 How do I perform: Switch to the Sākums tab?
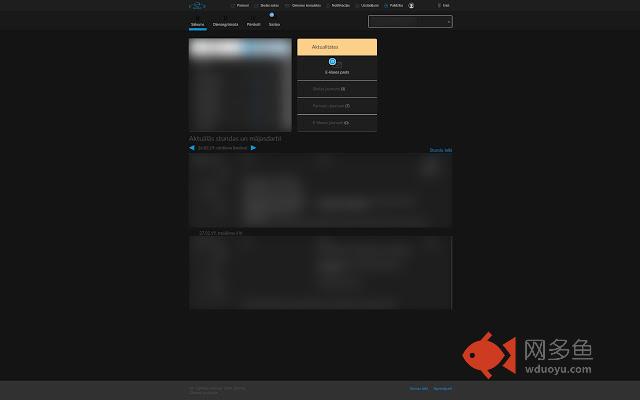196,24
